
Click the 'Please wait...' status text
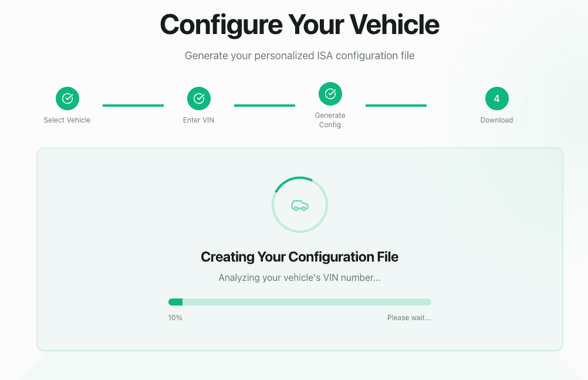pyautogui.click(x=409, y=318)
